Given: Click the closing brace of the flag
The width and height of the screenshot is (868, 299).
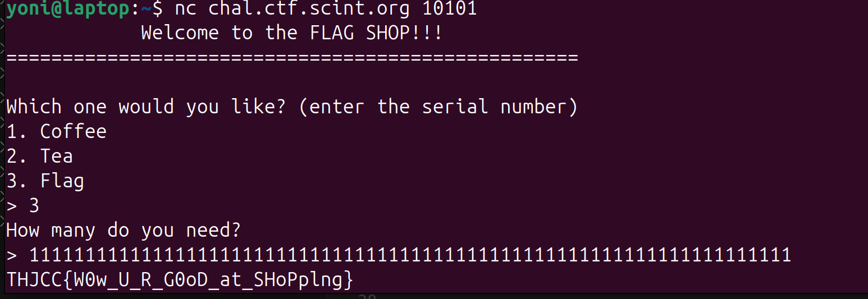Looking at the screenshot, I should click(348, 280).
